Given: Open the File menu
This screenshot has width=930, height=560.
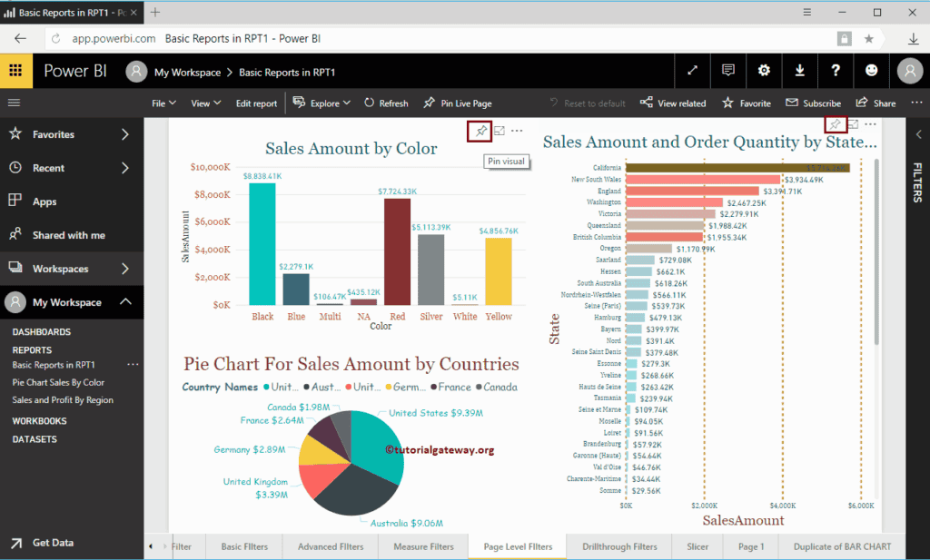Looking at the screenshot, I should tap(162, 103).
